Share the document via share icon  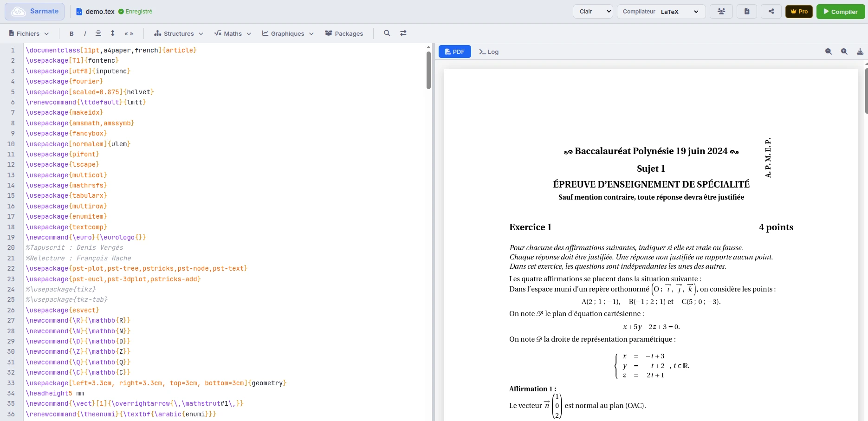771,11
